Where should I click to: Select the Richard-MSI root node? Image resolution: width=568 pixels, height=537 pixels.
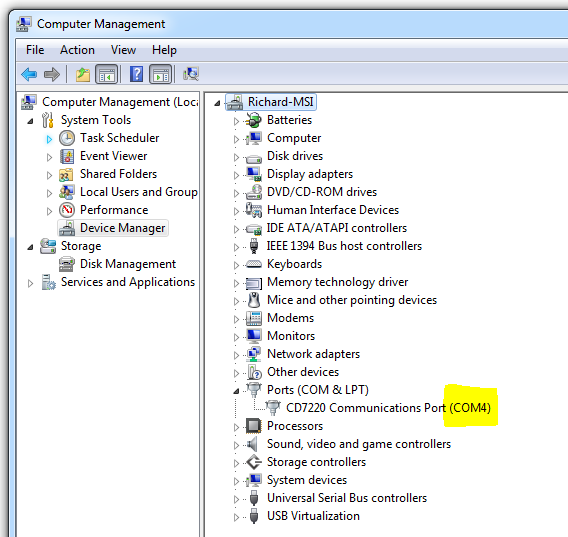click(x=281, y=102)
